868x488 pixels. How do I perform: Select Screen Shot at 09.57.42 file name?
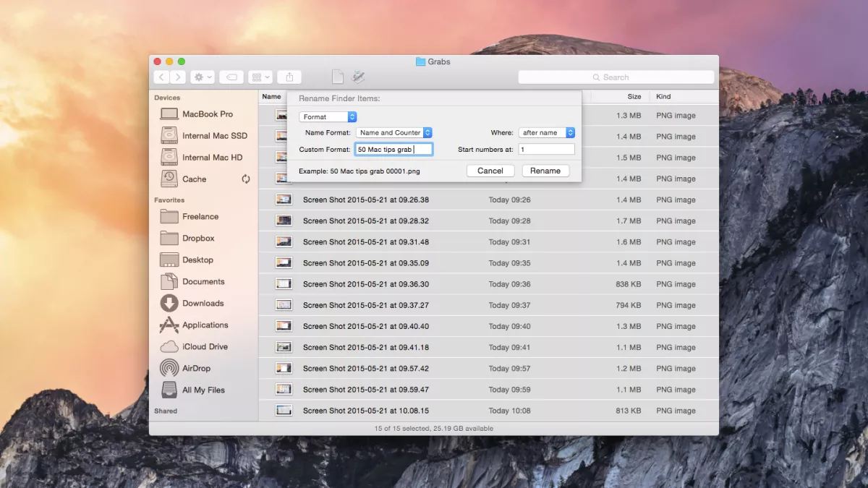366,368
